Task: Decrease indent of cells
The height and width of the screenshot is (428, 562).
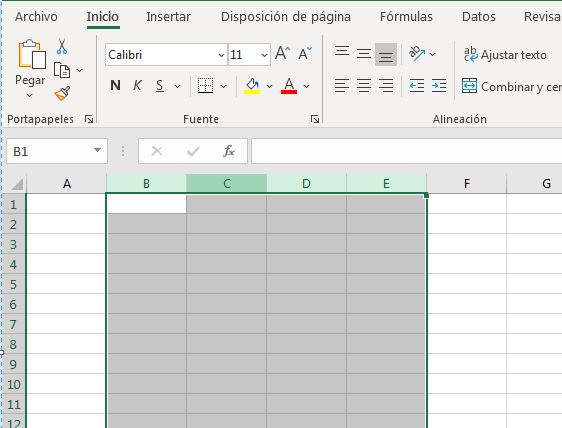Action: click(417, 86)
